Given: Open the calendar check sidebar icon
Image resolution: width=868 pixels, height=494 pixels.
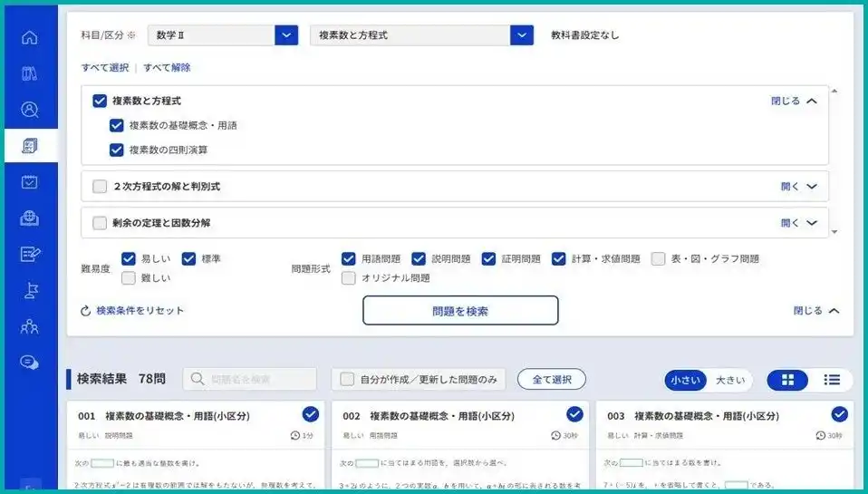Looking at the screenshot, I should pyautogui.click(x=29, y=181).
